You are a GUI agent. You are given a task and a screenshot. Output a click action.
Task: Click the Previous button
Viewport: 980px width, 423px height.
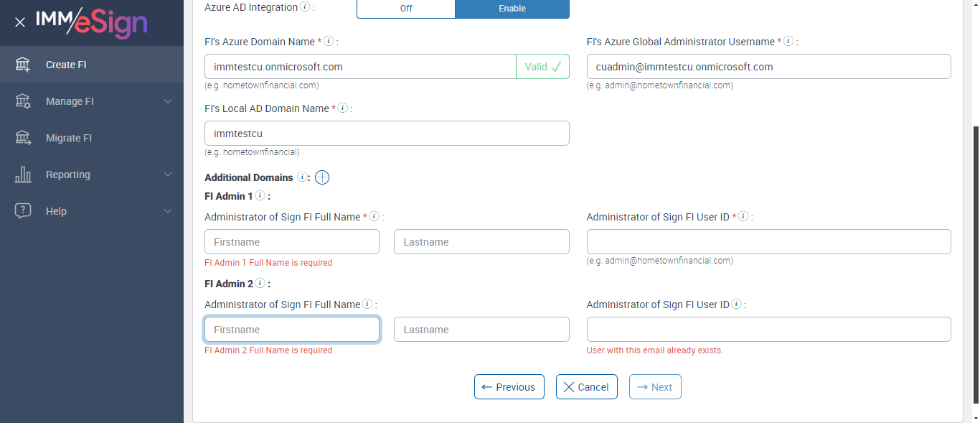(x=509, y=386)
